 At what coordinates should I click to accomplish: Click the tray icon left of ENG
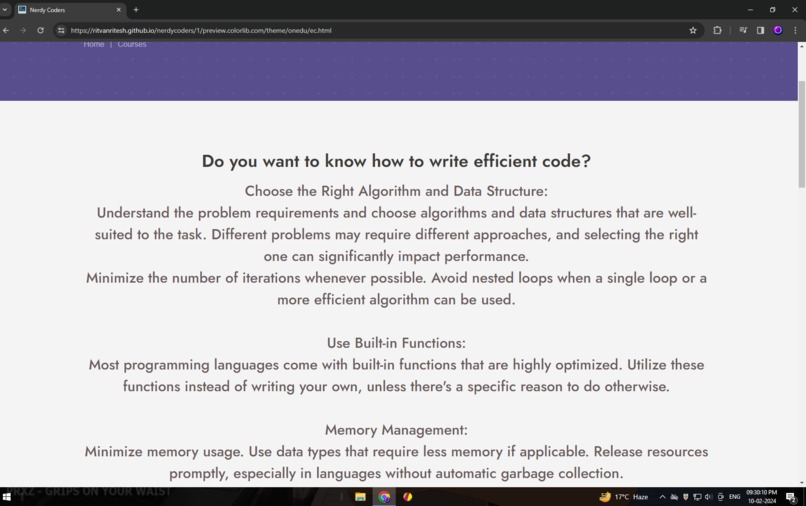pyautogui.click(x=720, y=497)
